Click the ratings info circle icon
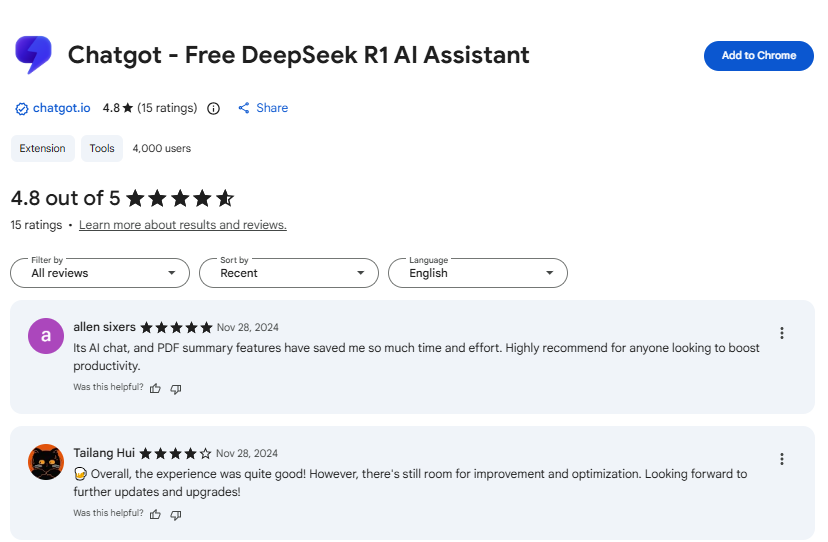The height and width of the screenshot is (542, 828). [213, 108]
